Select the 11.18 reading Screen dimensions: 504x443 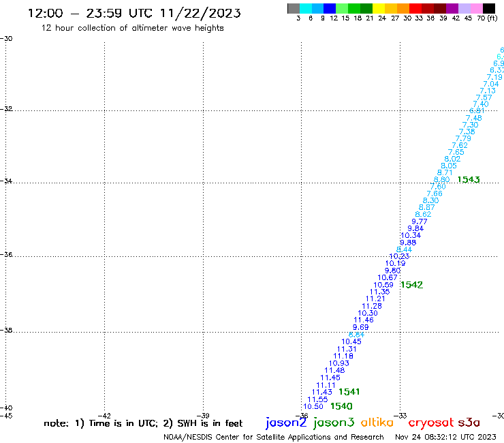343,356
